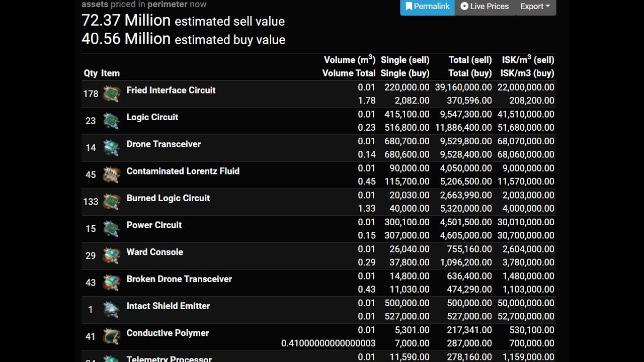This screenshot has height=362, width=644.
Task: Click the Burned Logic Circuit icon
Action: [111, 202]
